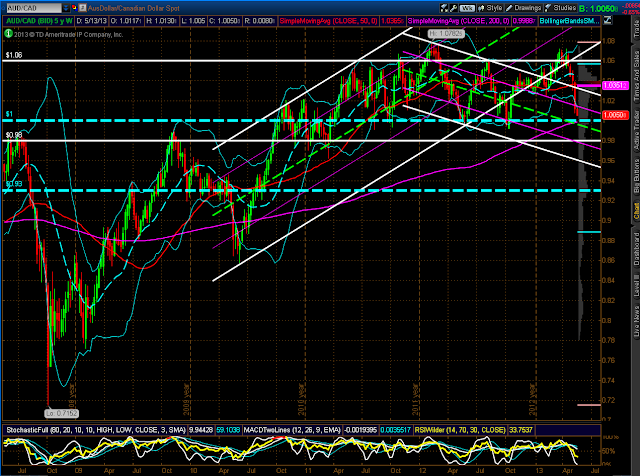This screenshot has width=640, height=476.
Task: Switch to the Live News side tab
Action: click(636, 322)
